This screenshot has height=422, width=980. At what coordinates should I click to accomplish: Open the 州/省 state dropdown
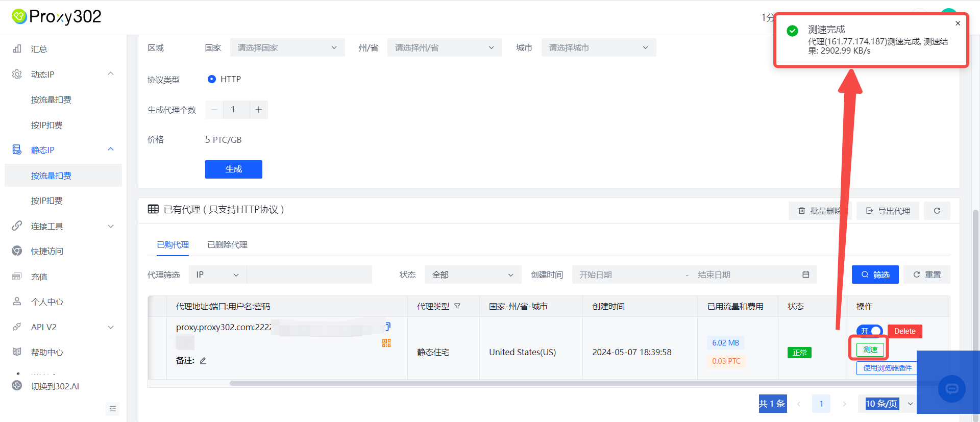pyautogui.click(x=445, y=47)
